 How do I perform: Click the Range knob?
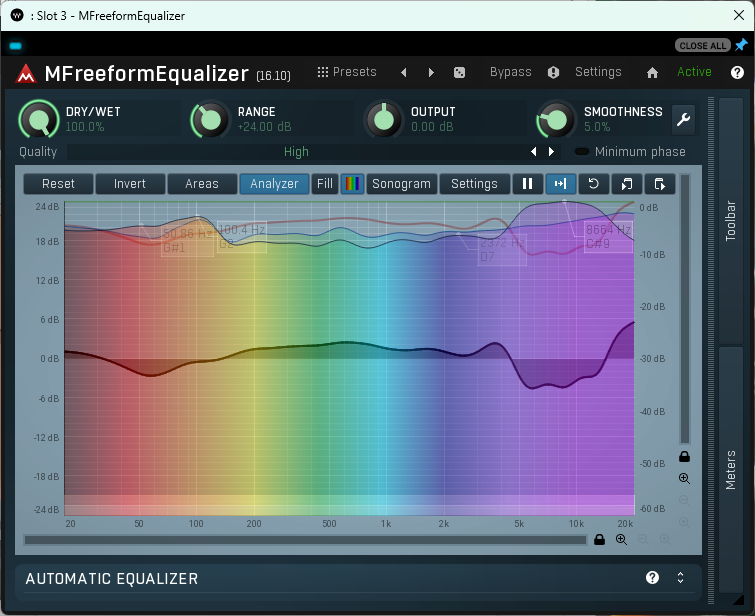click(210, 119)
